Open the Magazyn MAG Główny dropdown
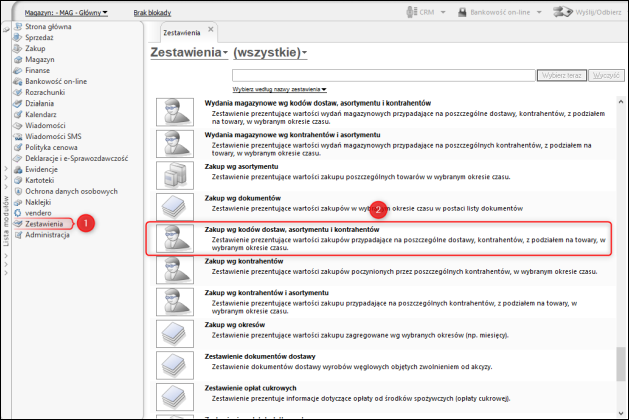Viewport: 629px width, 420px height. tap(66, 13)
